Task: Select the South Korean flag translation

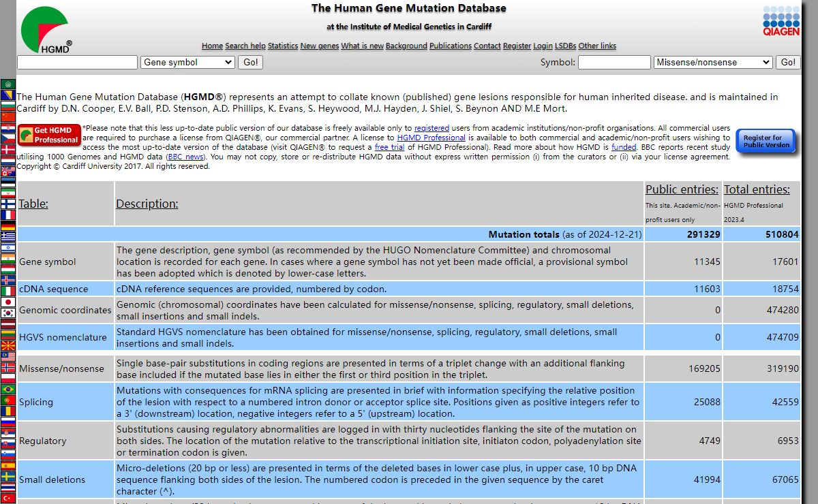Action: (x=8, y=313)
